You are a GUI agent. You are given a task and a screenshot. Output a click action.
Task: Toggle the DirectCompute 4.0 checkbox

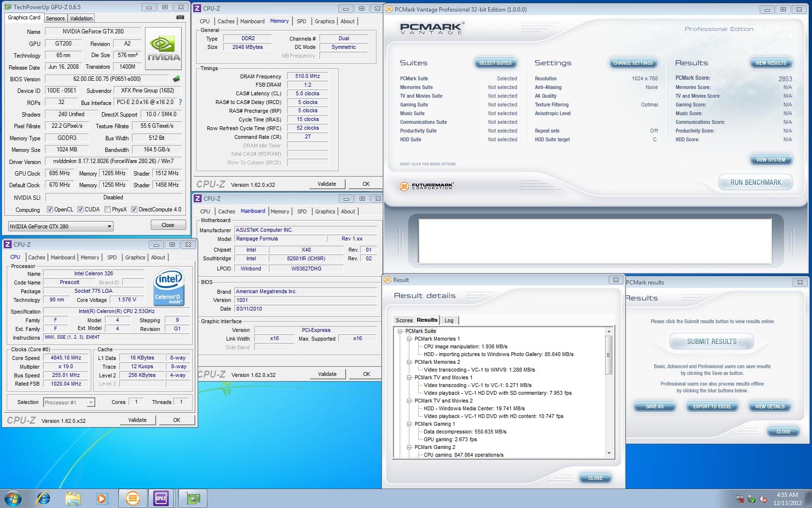[134, 209]
